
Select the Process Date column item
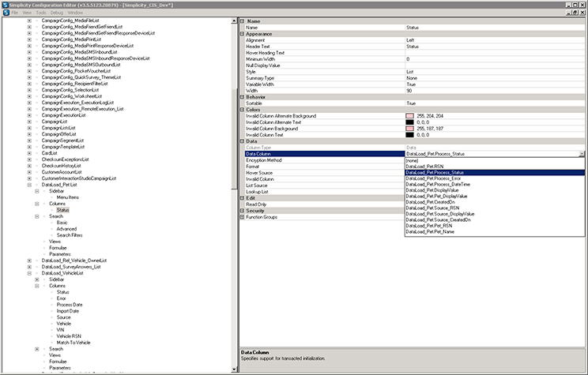point(70,305)
